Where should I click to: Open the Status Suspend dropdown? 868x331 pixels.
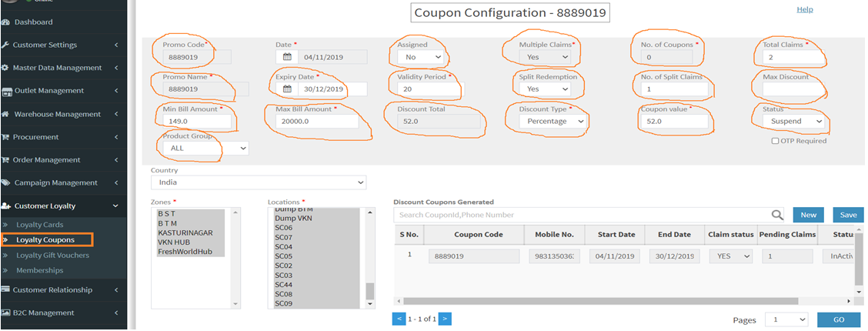click(x=793, y=121)
